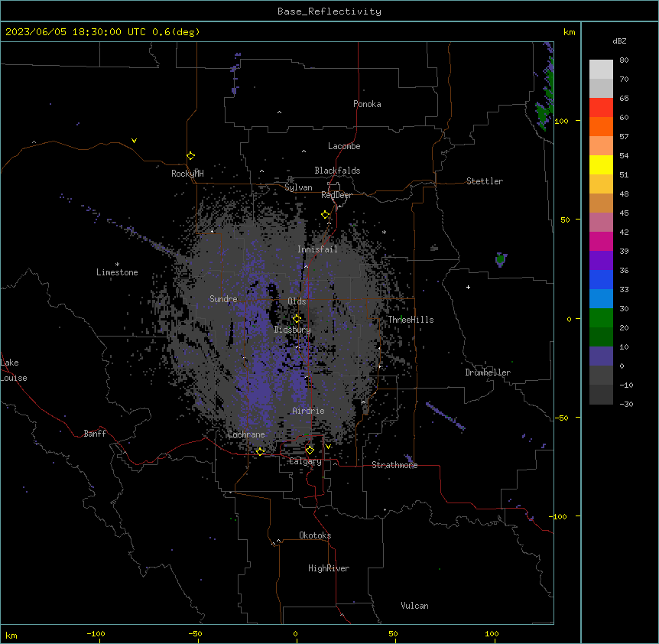Select the Banff label
Viewport: 659px width, 644px height.
[x=95, y=434]
